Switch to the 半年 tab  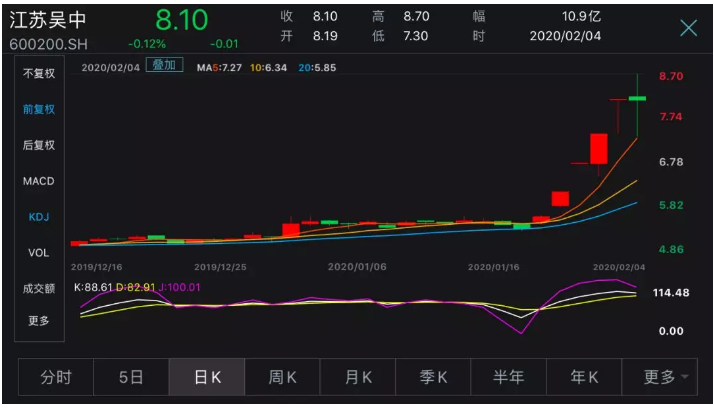click(x=509, y=377)
